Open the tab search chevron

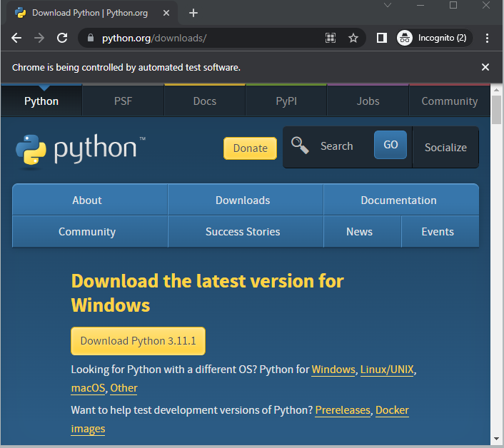(388, 5)
